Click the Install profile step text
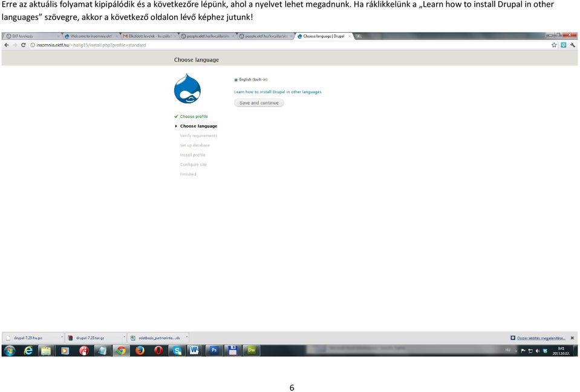The image size is (580, 392). pos(193,155)
